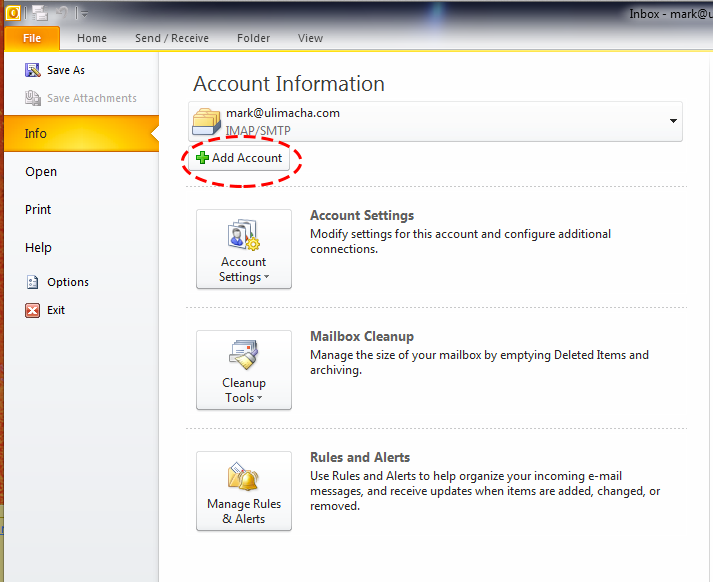Click the Send/Receive All Folders quick access icon
Screen dimensions: 713x582
tap(39, 13)
